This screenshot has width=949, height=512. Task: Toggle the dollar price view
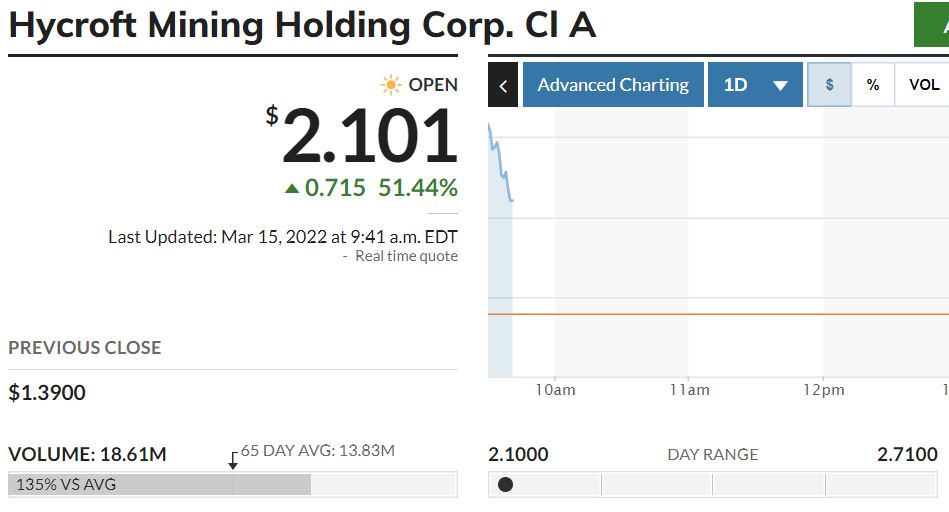click(829, 85)
